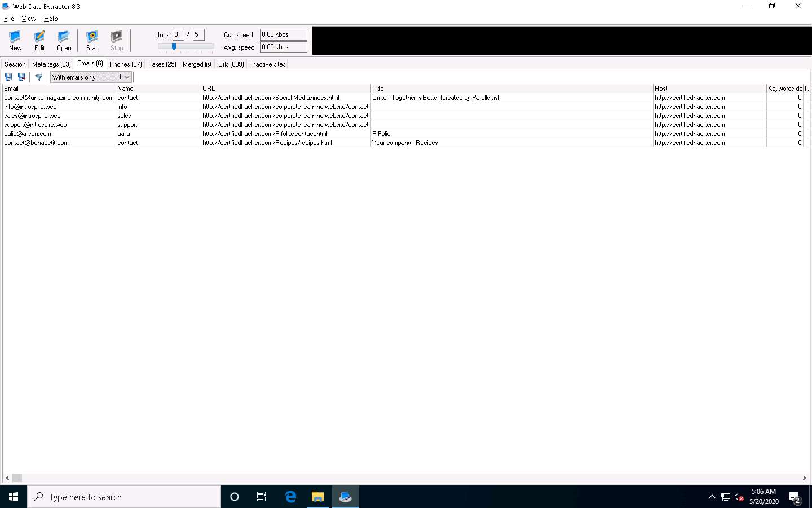
Task: Click the Start extraction icon
Action: pos(92,41)
